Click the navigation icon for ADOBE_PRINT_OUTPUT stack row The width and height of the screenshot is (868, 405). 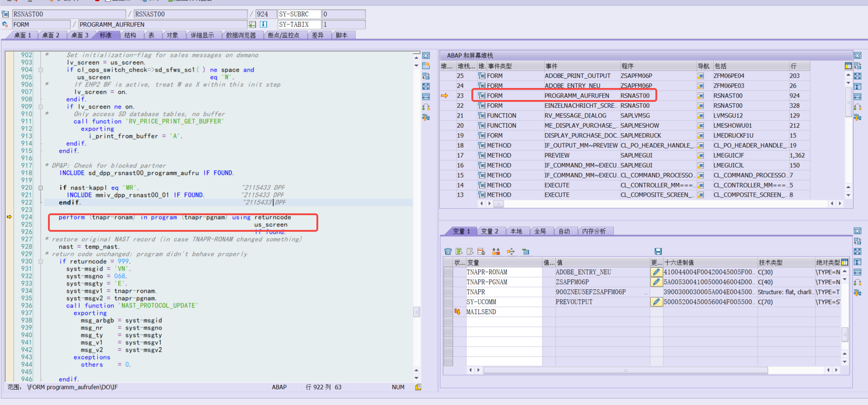pos(701,76)
